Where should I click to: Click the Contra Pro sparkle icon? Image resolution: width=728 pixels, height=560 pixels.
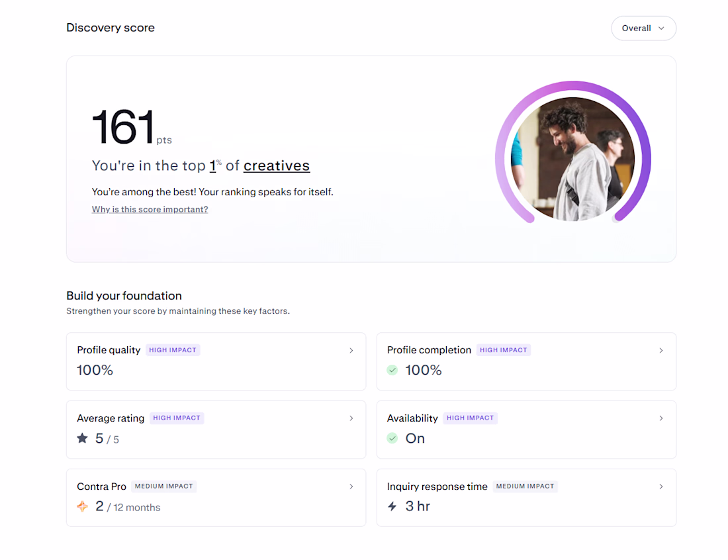(x=82, y=506)
